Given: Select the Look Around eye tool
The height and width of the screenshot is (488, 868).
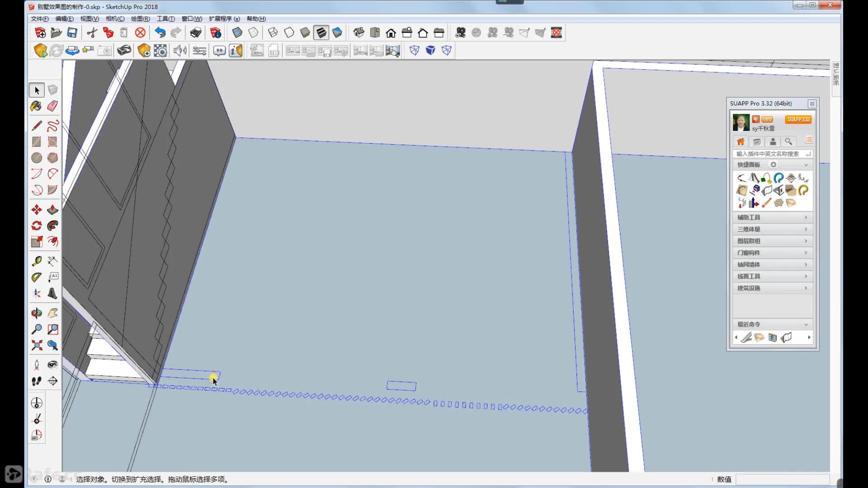Looking at the screenshot, I should click(x=52, y=365).
